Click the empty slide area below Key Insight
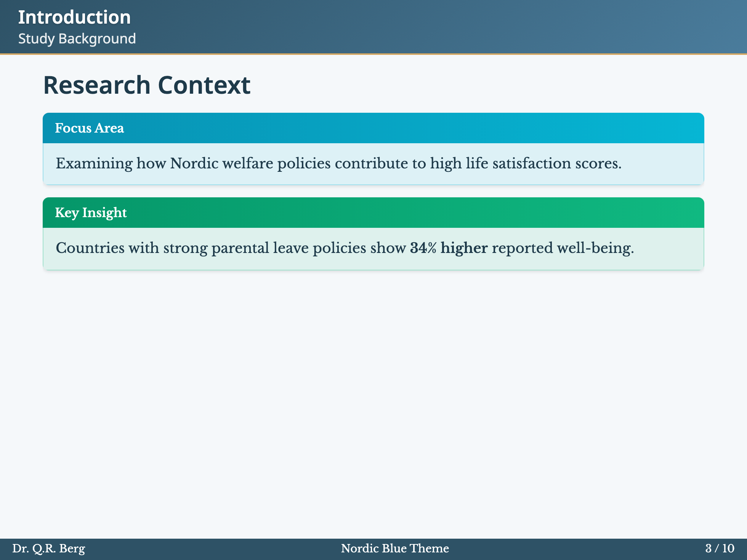This screenshot has height=560, width=747. point(373,400)
